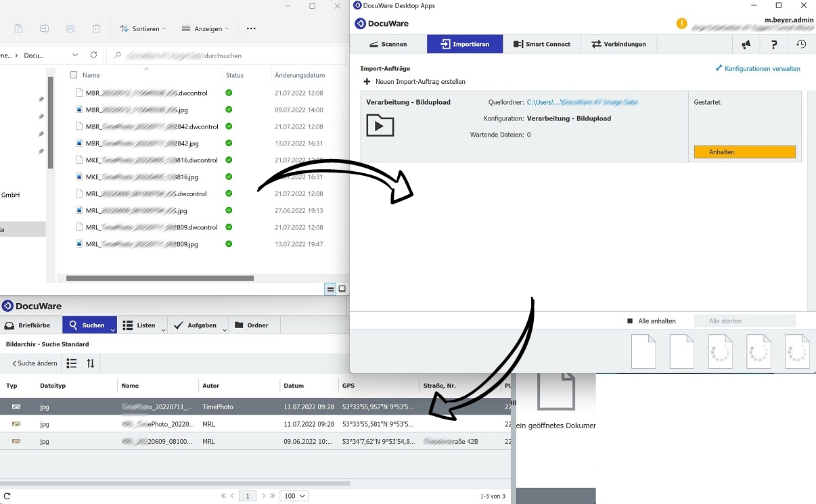Click the first blank document icon in the import tray

tap(643, 352)
